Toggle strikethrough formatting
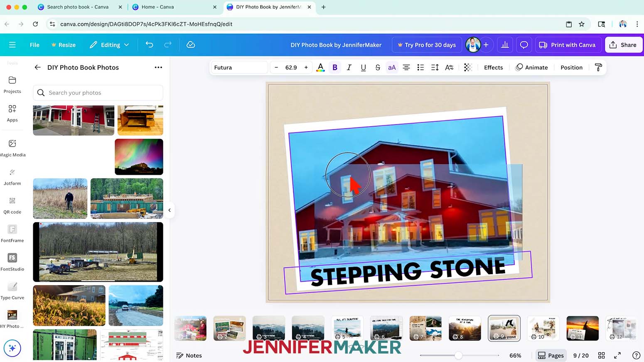Screen dimensions: 644x362 click(378, 67)
